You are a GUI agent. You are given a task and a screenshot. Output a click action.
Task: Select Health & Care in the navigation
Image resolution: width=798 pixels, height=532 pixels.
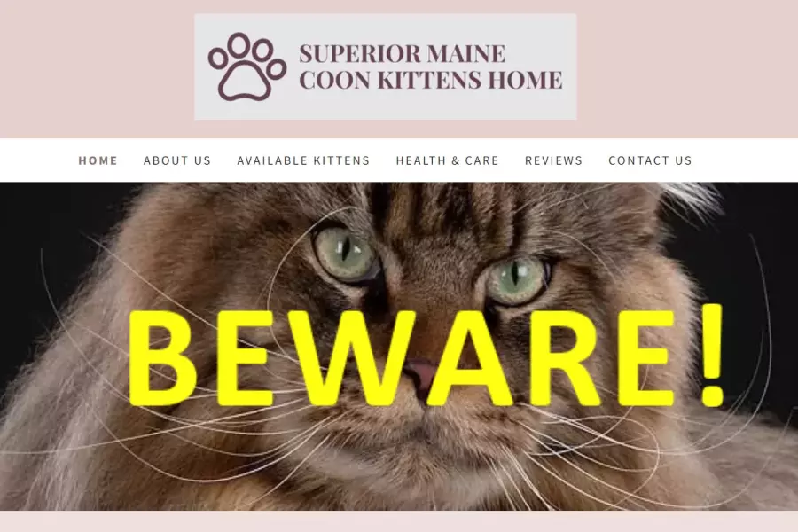tap(448, 160)
